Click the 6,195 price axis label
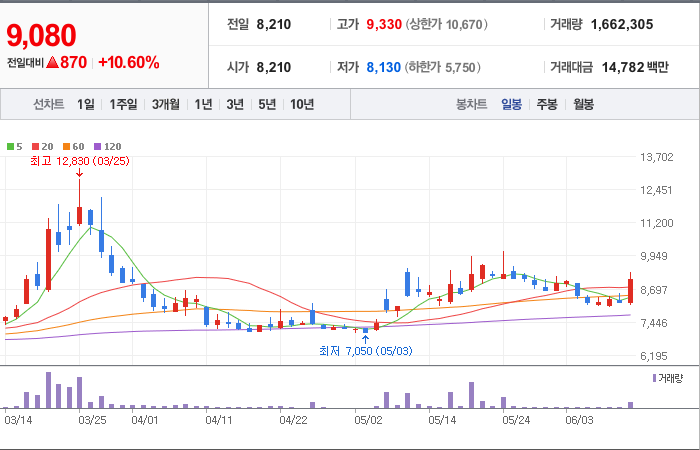Viewport: 700px width, 450px height. pos(656,356)
